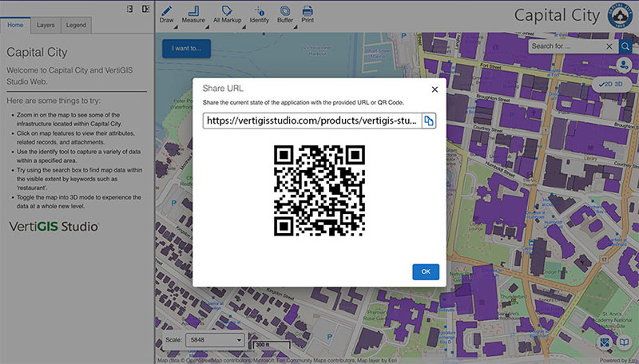This screenshot has width=639, height=364.
Task: Click the 'Courtney Street' map label
Action: pos(488,129)
